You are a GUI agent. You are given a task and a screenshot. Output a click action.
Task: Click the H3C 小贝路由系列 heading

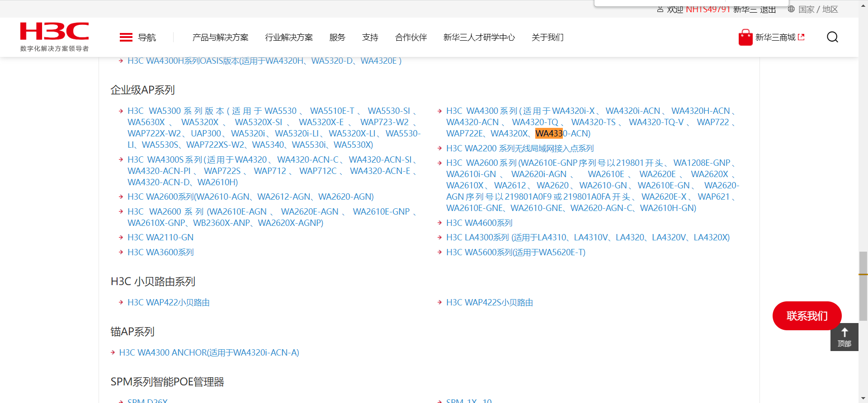[153, 282]
